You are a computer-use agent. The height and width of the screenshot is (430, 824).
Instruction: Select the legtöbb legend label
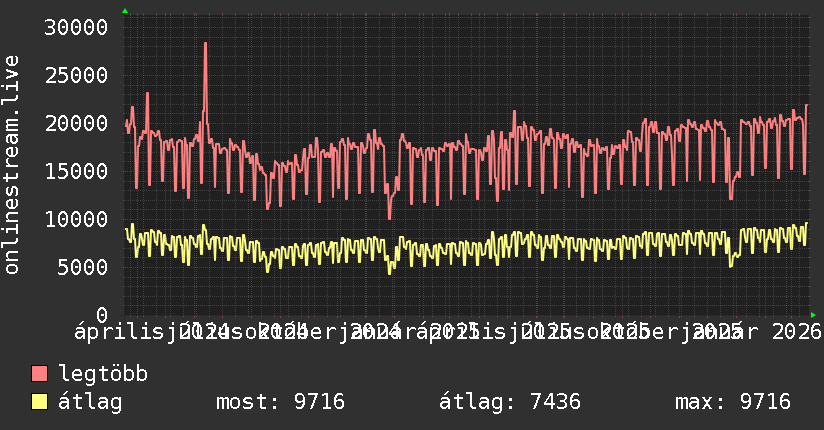click(x=103, y=374)
